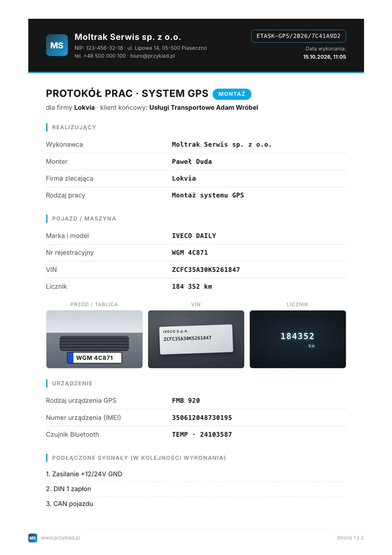
Task: Click the VIN value ZCFC35A30K5261847 in table
Action: [206, 270]
